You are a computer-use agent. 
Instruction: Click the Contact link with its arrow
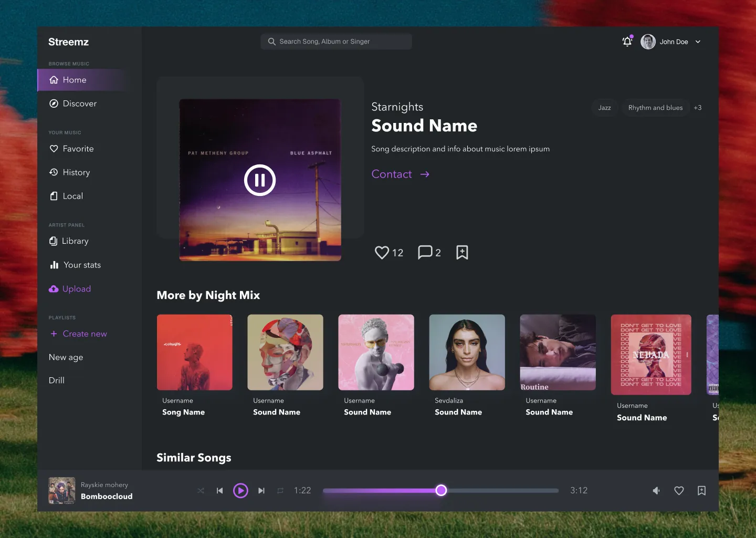(x=401, y=174)
